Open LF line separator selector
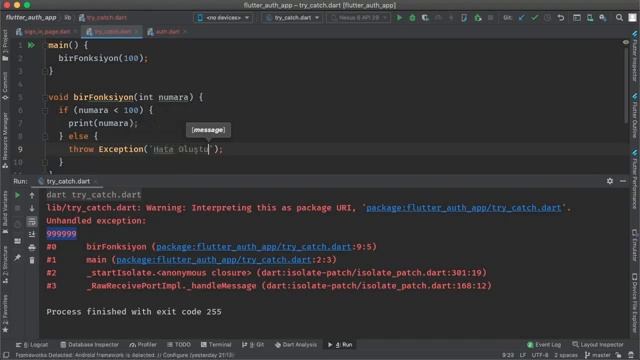Image resolution: width=640 pixels, height=360 pixels. pyautogui.click(x=522, y=355)
